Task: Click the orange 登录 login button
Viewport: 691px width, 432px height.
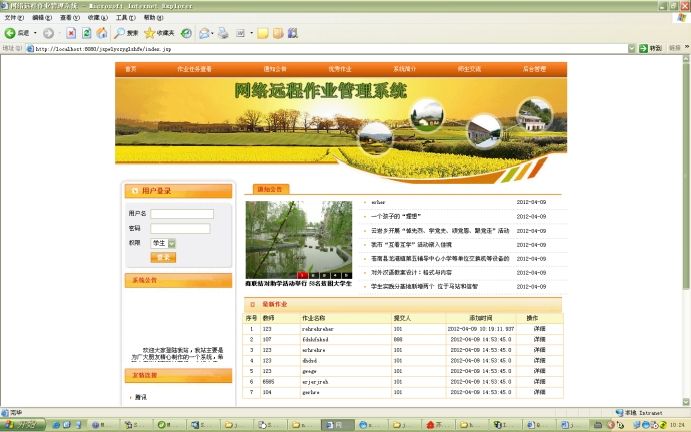Action: click(163, 257)
